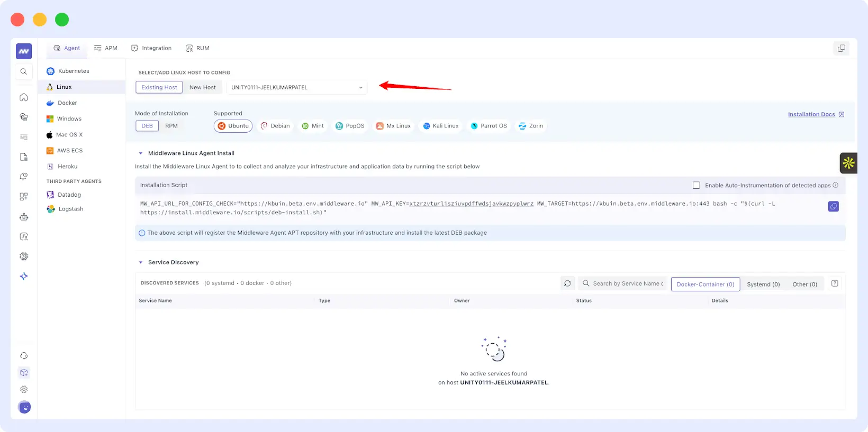
Task: Click the user avatar at sidebar bottom
Action: [x=24, y=407]
